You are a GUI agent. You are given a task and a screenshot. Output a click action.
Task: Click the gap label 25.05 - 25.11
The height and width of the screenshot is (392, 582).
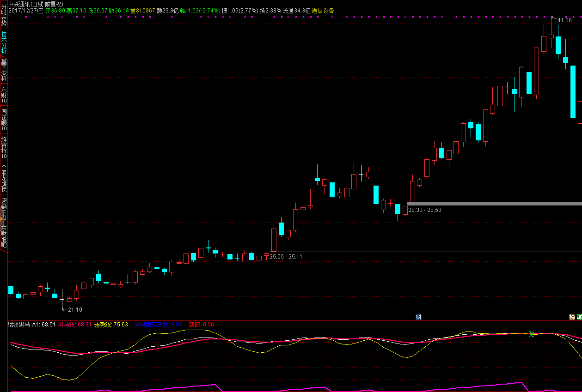(286, 256)
